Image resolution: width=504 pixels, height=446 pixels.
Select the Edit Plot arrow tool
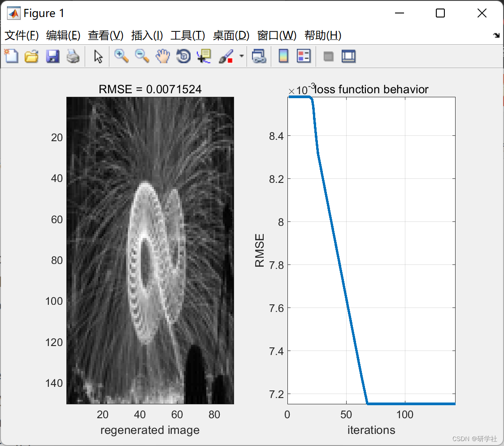(x=98, y=56)
